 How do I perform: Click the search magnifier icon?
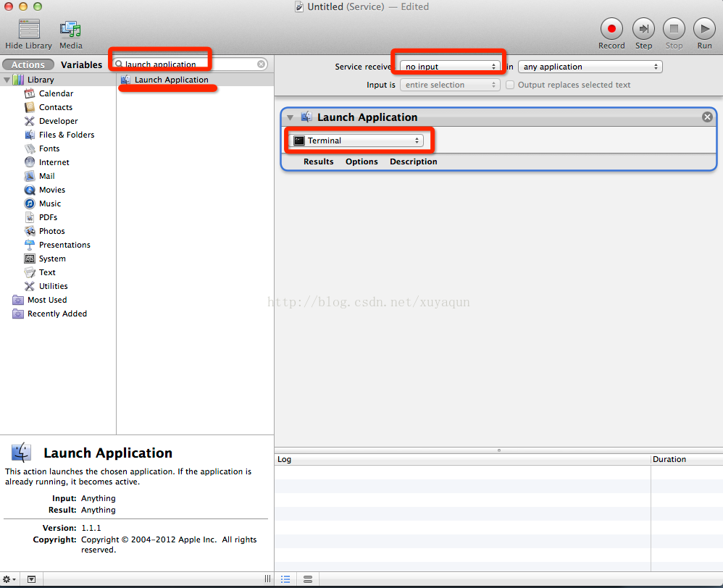point(119,64)
